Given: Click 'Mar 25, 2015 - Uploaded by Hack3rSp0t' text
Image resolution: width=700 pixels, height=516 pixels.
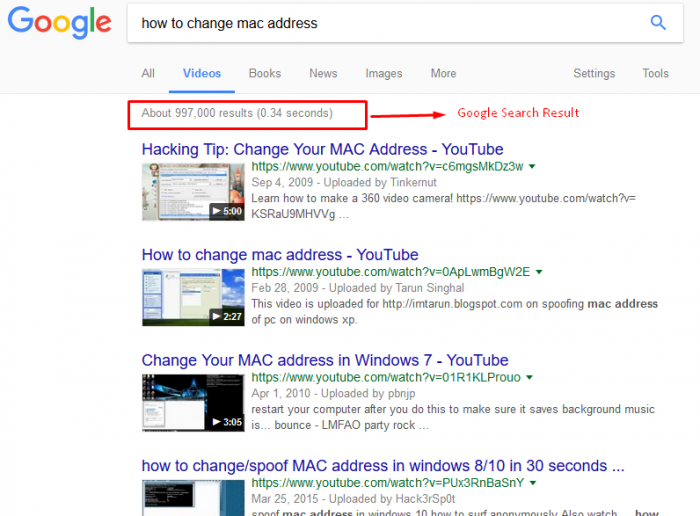Looking at the screenshot, I should point(353,499).
